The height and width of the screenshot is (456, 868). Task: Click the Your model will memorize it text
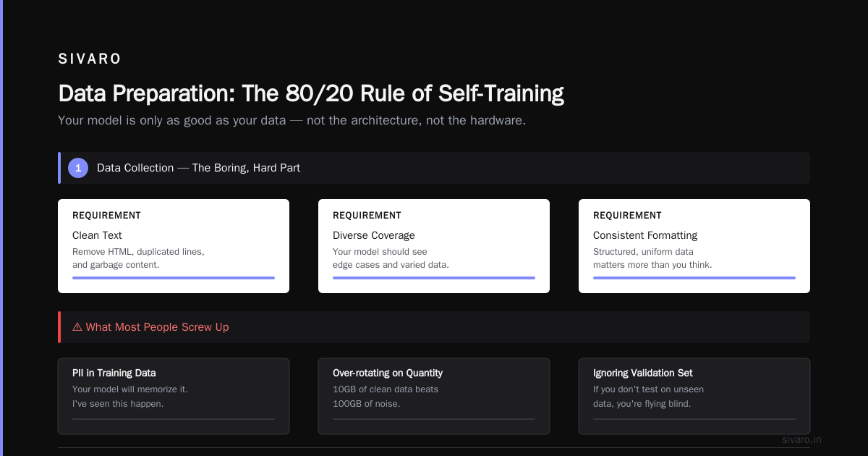click(130, 389)
